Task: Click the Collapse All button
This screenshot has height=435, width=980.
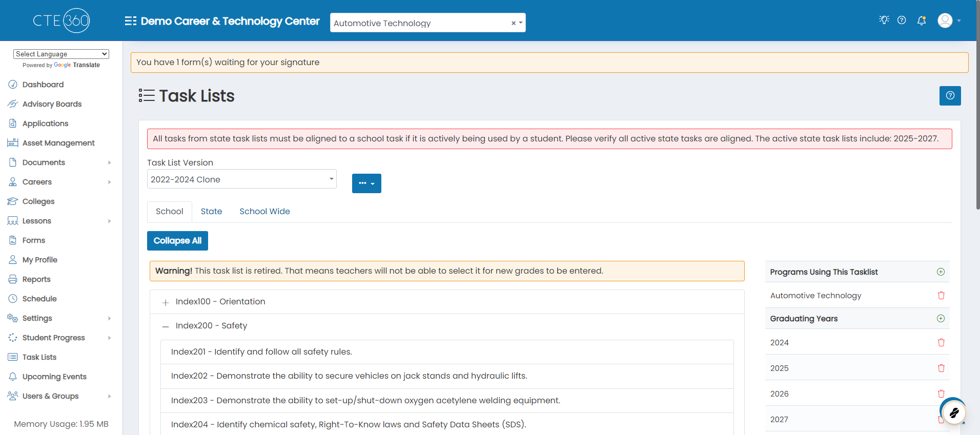Action: tap(177, 241)
